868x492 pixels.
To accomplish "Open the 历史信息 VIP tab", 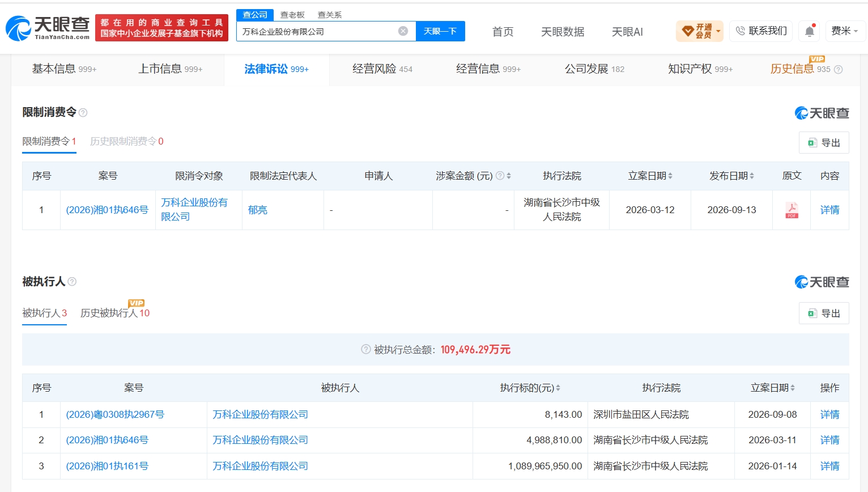I will [800, 69].
